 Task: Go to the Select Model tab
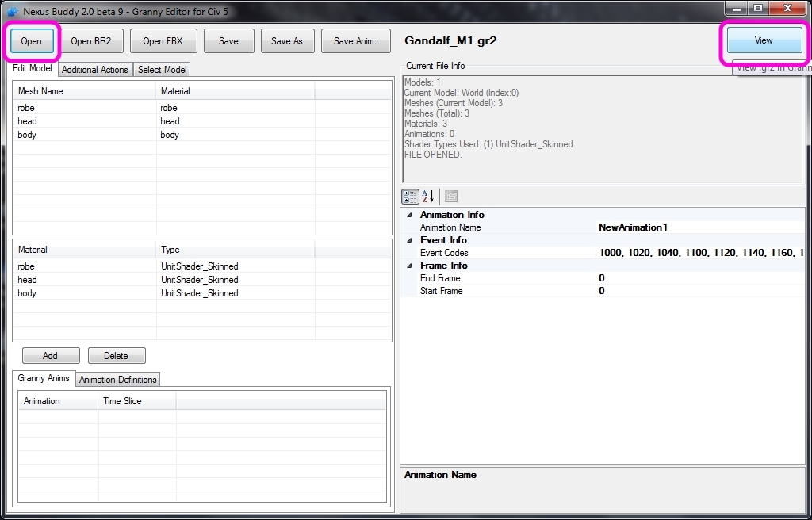162,70
